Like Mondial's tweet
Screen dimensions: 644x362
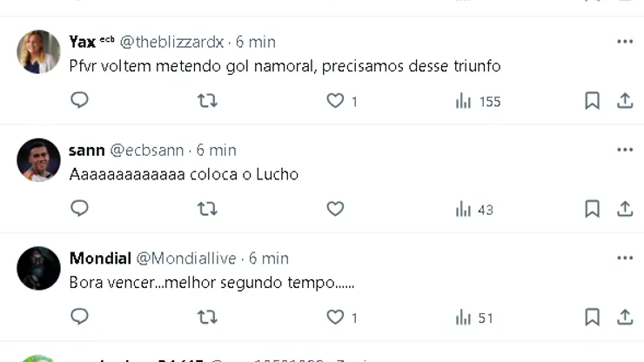point(335,318)
